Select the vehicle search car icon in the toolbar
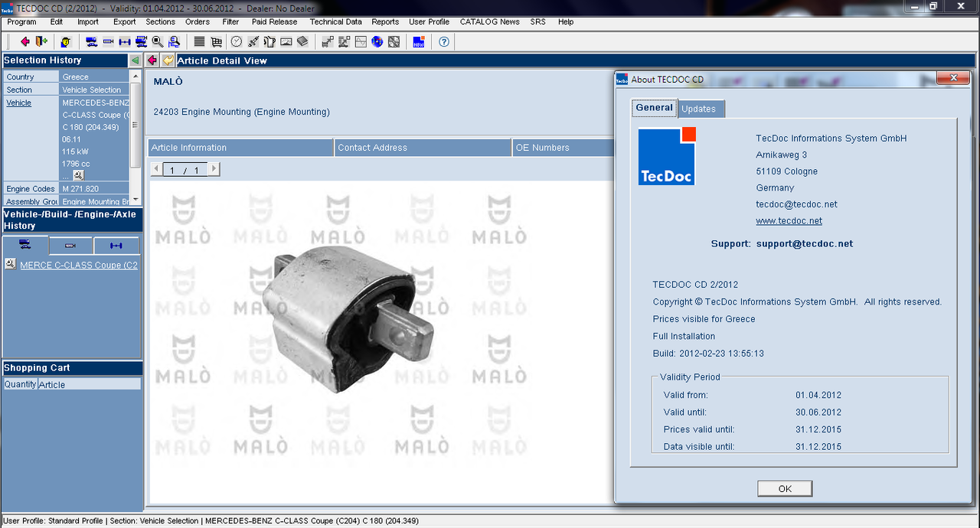The image size is (980, 528). tap(91, 41)
